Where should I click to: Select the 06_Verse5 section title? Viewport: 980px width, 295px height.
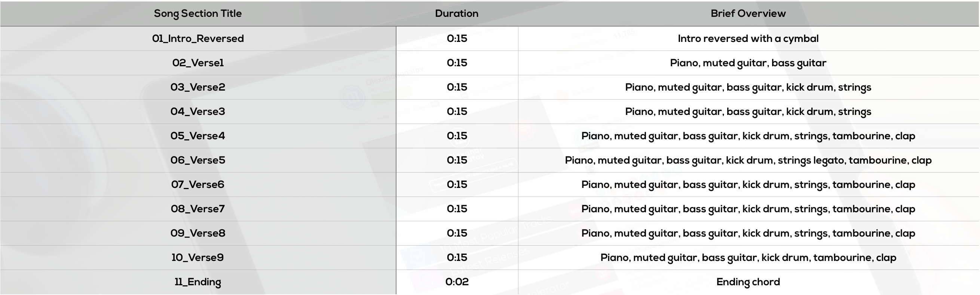(198, 160)
